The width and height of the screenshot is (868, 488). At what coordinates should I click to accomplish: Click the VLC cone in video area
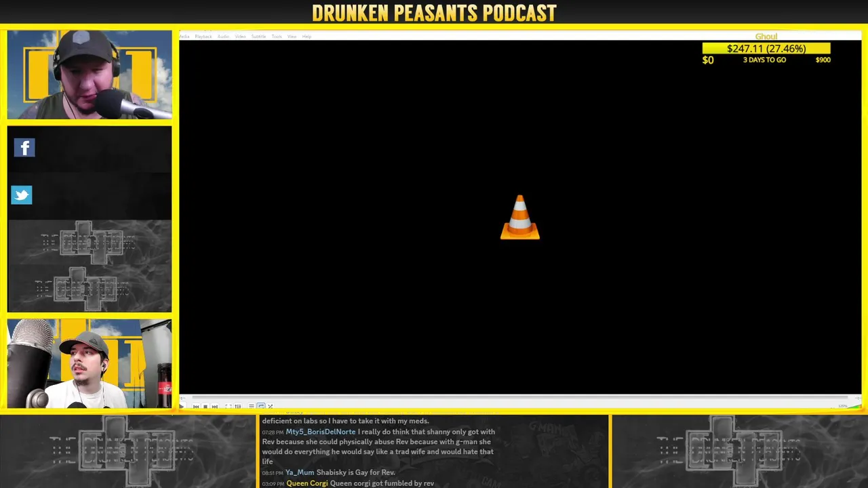(520, 218)
